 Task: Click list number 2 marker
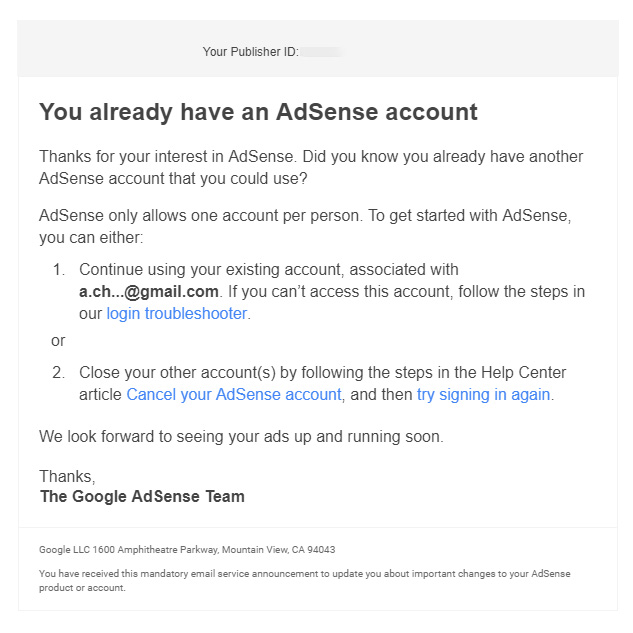tap(59, 373)
